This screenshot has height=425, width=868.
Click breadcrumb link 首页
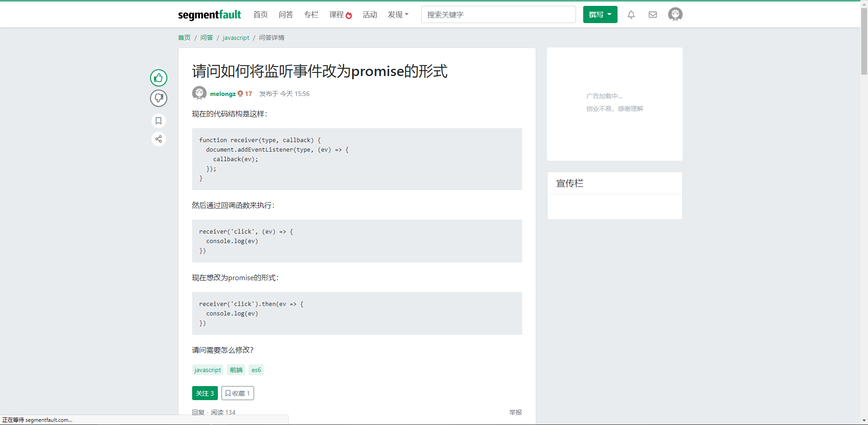184,38
